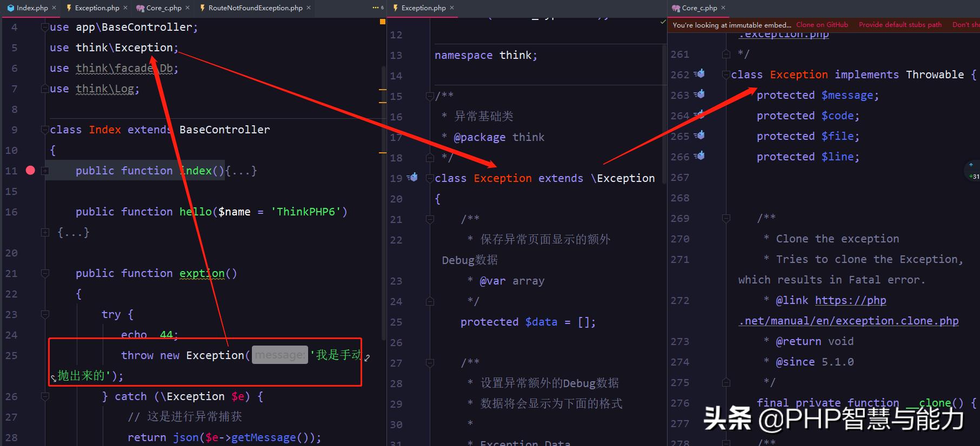This screenshot has height=446, width=980.
Task: Click Provide default stubs path link
Action: (900, 25)
